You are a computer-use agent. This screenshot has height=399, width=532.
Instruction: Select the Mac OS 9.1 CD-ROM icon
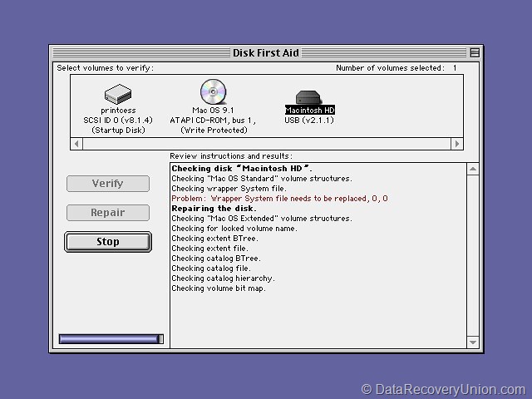pyautogui.click(x=213, y=91)
